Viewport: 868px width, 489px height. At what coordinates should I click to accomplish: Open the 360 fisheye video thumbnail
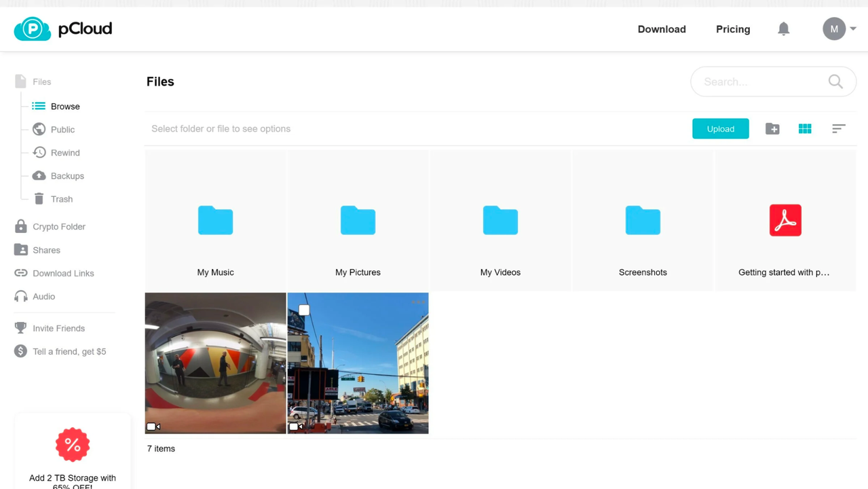215,363
